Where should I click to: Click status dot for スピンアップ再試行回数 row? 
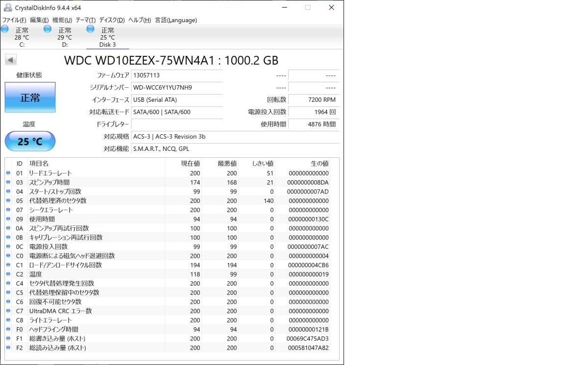8,228
